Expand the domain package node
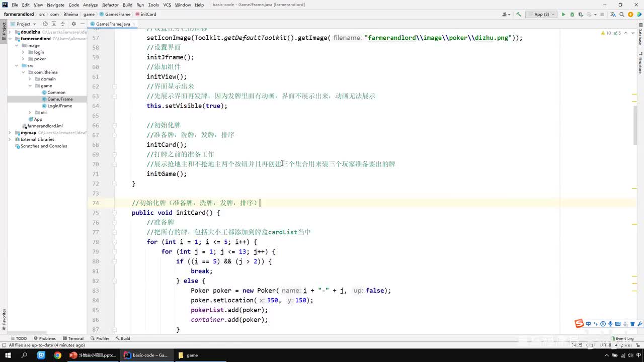This screenshot has width=644, height=362. (30, 79)
